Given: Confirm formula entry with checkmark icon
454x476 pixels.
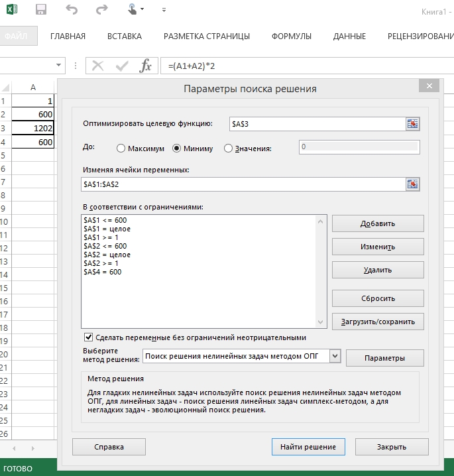Looking at the screenshot, I should pyautogui.click(x=122, y=66).
